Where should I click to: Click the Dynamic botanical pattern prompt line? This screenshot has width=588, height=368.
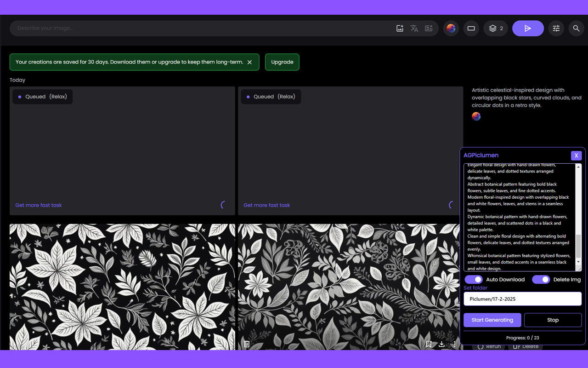(517, 223)
